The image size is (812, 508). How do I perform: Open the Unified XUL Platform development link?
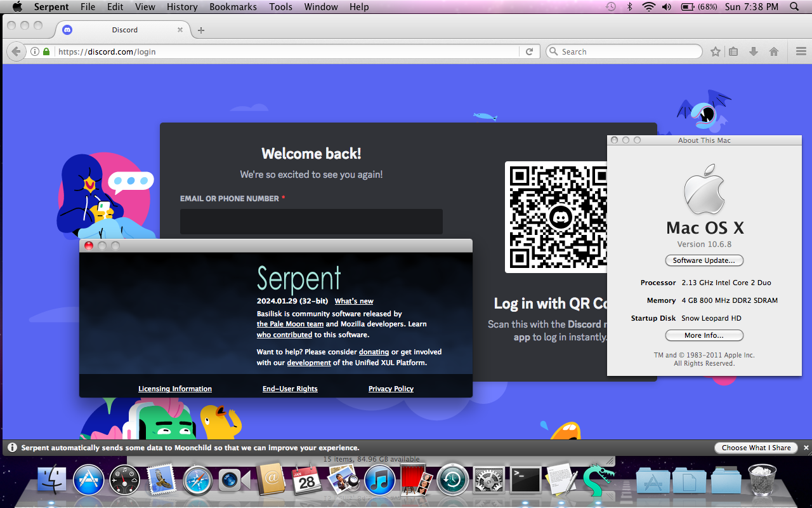309,363
